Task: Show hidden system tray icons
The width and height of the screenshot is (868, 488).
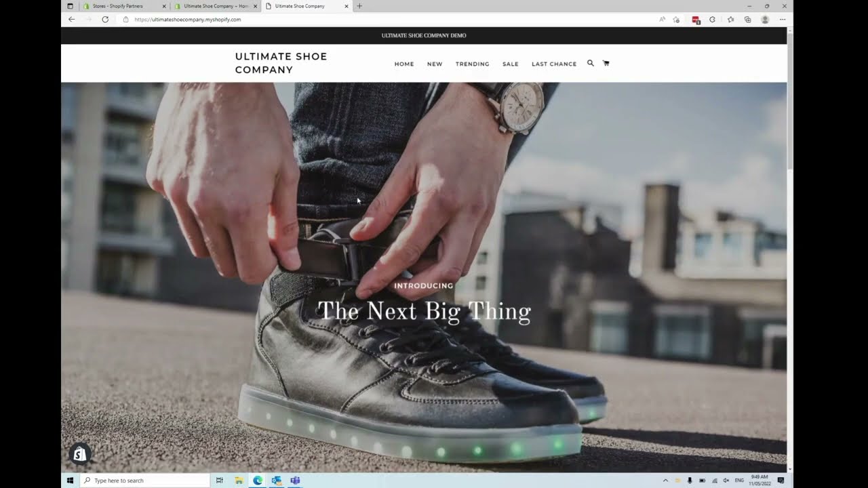Action: tap(665, 481)
